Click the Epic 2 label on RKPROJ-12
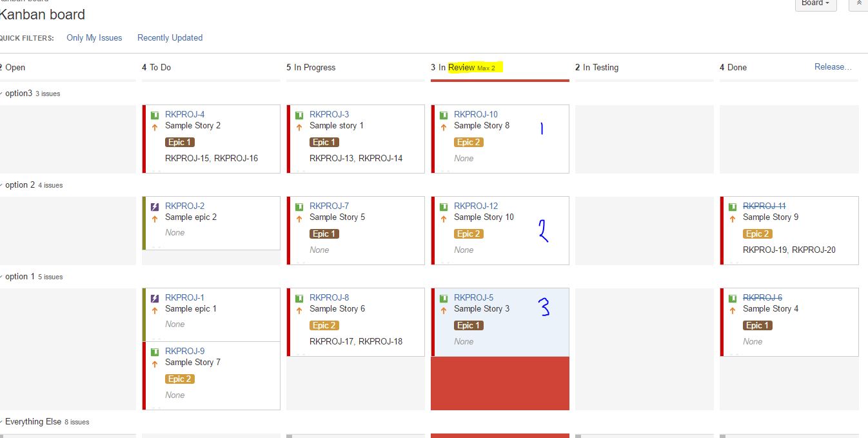This screenshot has height=438, width=868. click(x=469, y=234)
